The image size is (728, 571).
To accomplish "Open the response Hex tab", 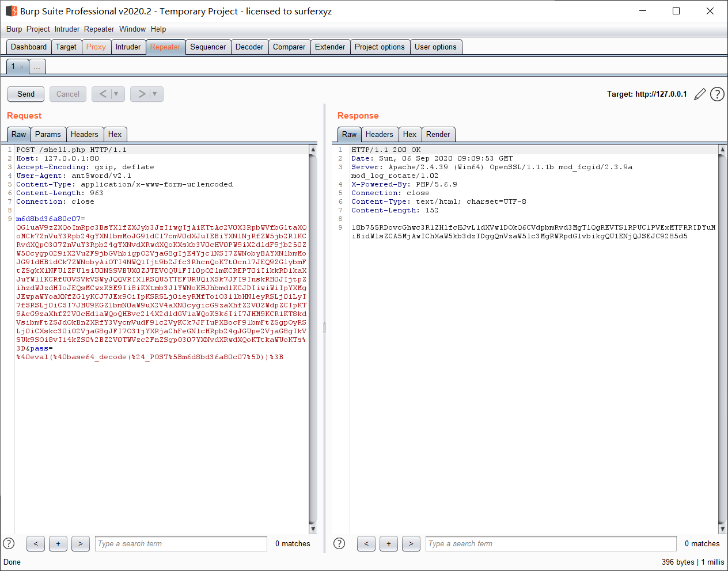I will pyautogui.click(x=410, y=135).
